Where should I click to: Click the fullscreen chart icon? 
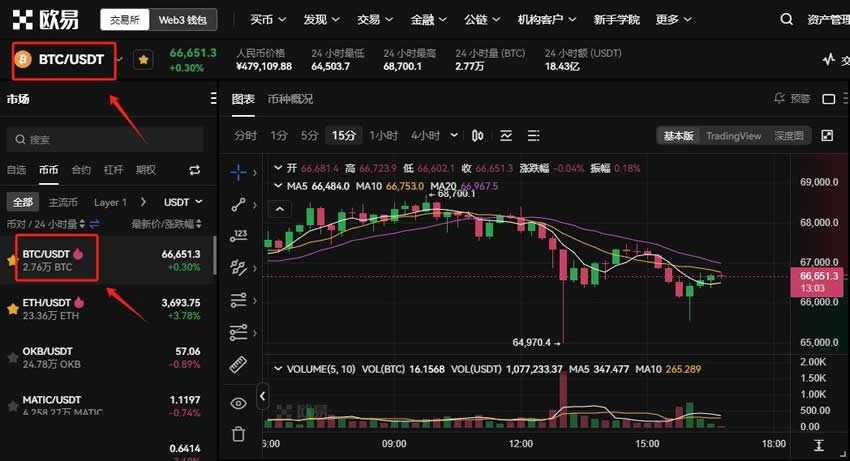pos(827,135)
